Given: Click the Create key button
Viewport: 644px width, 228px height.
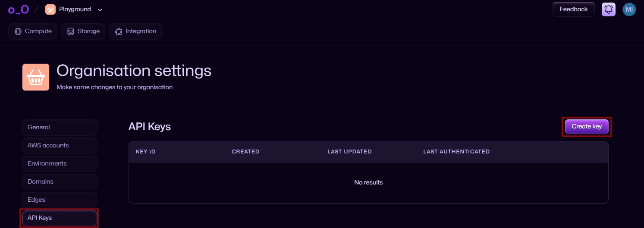Looking at the screenshot, I should [x=587, y=127].
